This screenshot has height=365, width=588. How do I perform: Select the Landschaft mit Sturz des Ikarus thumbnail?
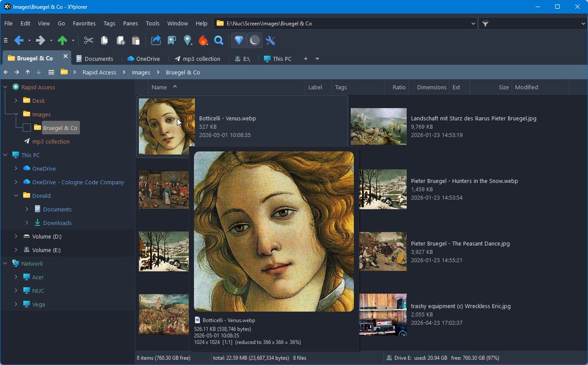[x=379, y=127]
